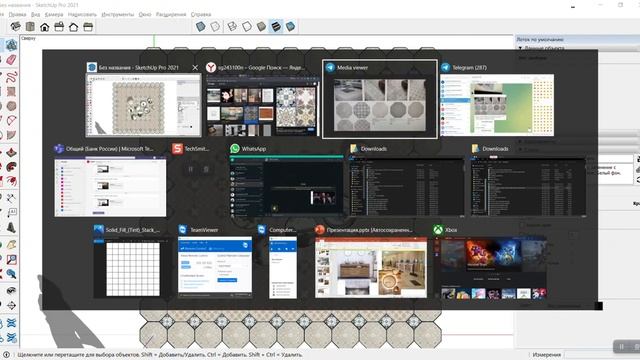Open the Инструменты menu

[118, 14]
